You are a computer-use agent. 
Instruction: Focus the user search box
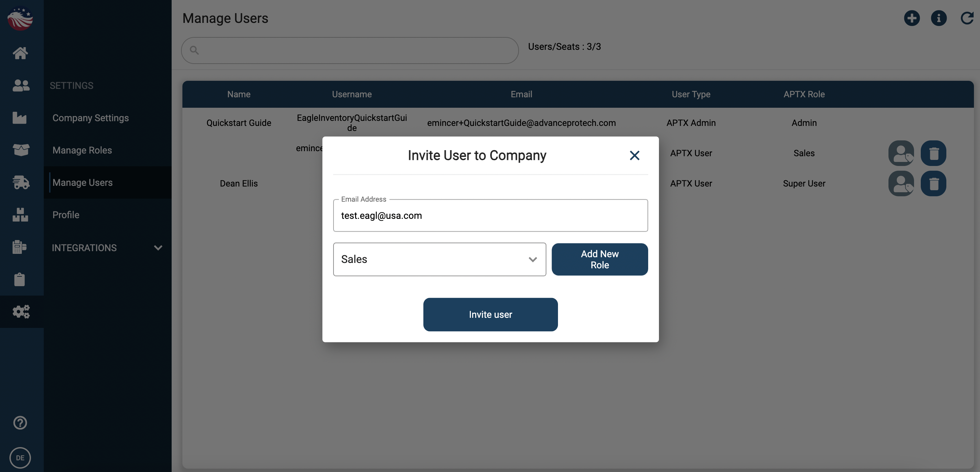click(x=350, y=50)
